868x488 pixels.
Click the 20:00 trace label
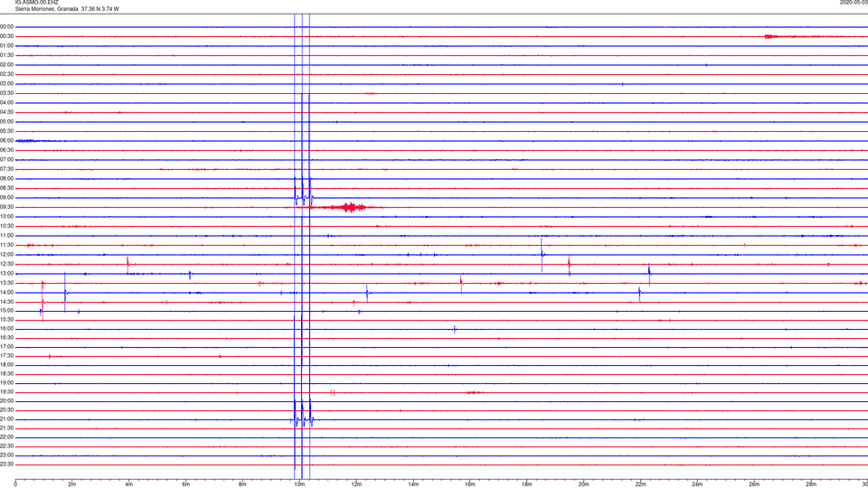pyautogui.click(x=7, y=401)
